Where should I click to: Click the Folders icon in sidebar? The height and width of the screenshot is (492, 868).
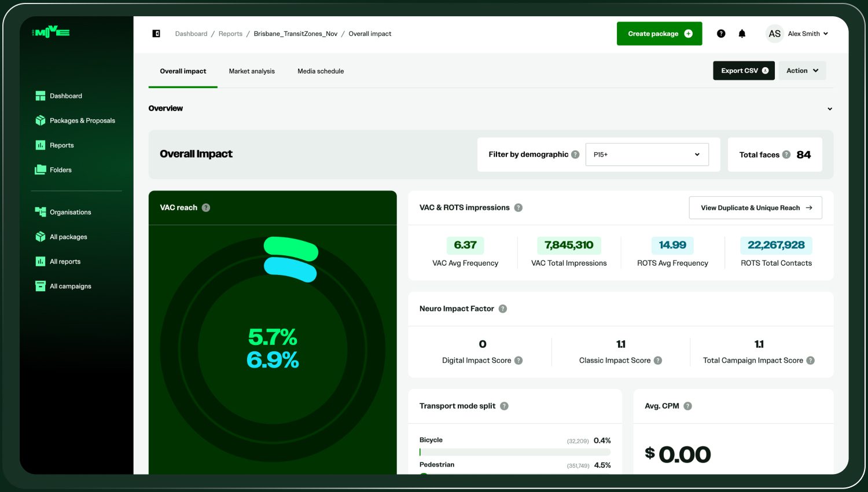41,170
